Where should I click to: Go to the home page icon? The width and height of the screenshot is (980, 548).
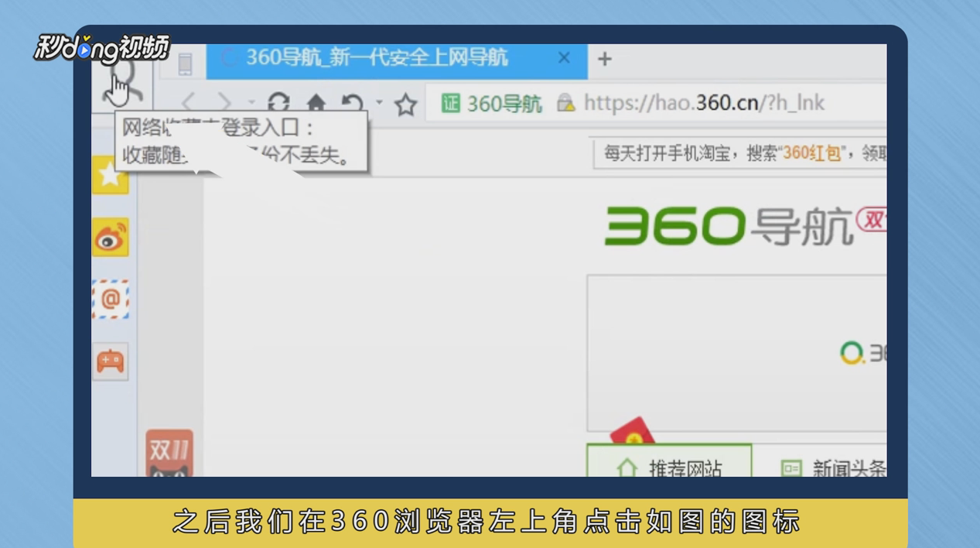click(x=316, y=103)
